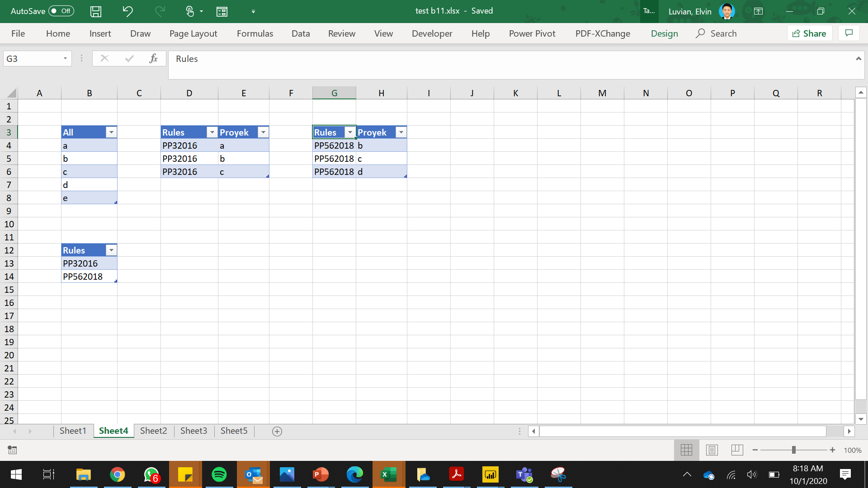Open Ribbon Display Options icon
Image resolution: width=868 pixels, height=488 pixels.
coord(758,11)
